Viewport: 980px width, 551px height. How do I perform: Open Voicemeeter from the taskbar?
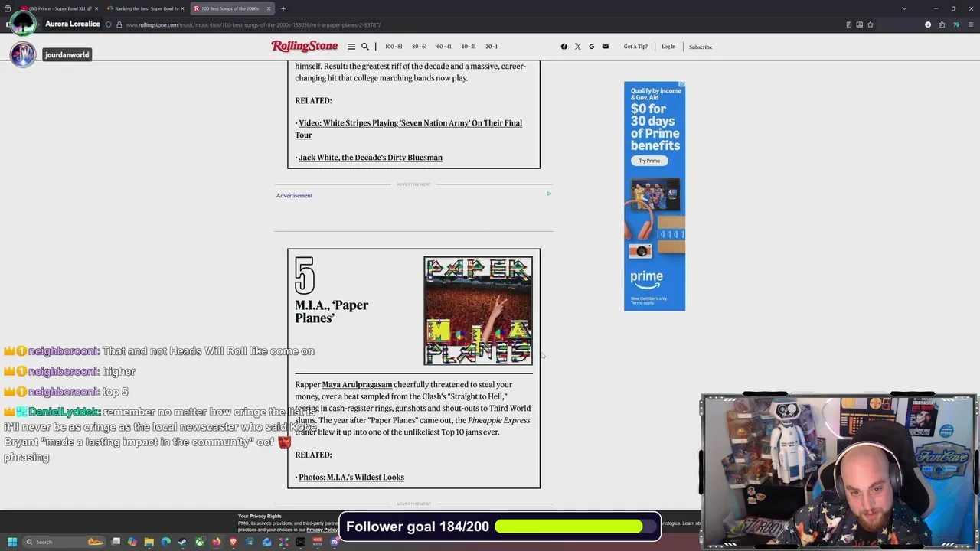pos(318,542)
